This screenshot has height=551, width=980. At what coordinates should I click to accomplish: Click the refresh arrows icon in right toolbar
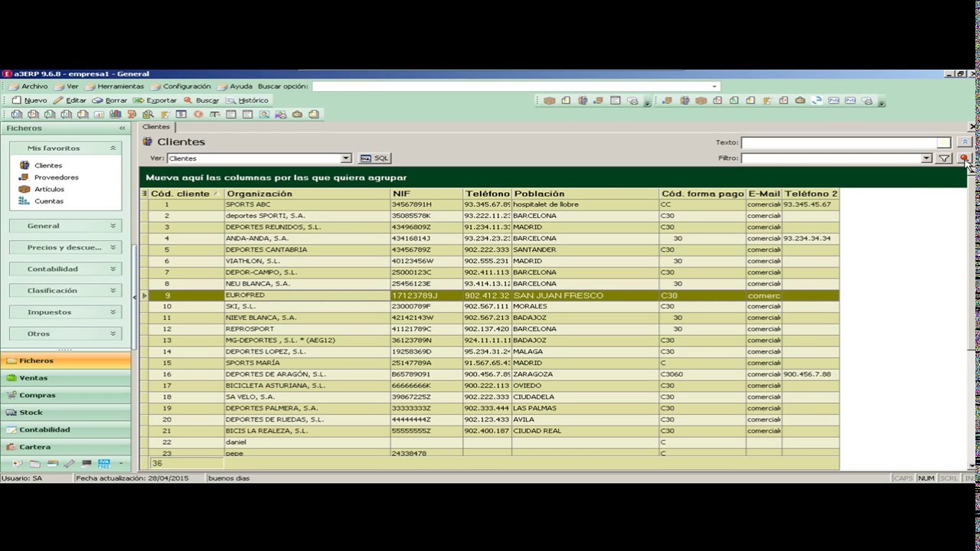click(x=816, y=100)
